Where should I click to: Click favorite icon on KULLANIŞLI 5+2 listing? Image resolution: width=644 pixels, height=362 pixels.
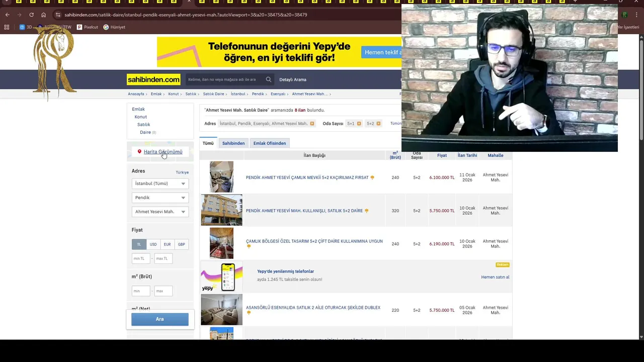pos(366,211)
